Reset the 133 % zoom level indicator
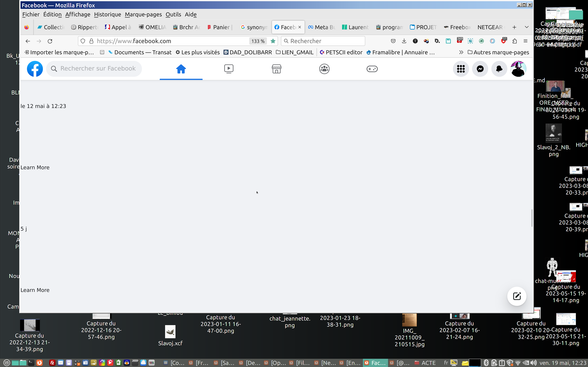 [258, 41]
